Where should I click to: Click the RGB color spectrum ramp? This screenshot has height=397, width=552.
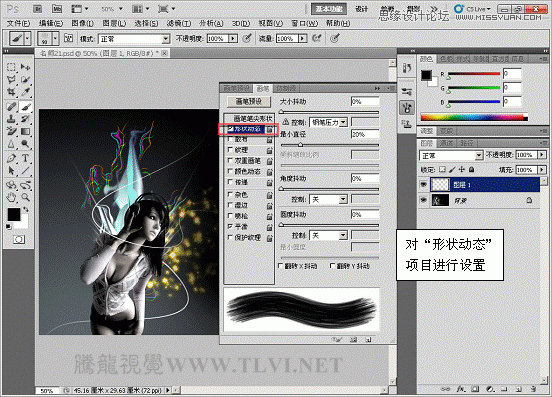point(474,118)
